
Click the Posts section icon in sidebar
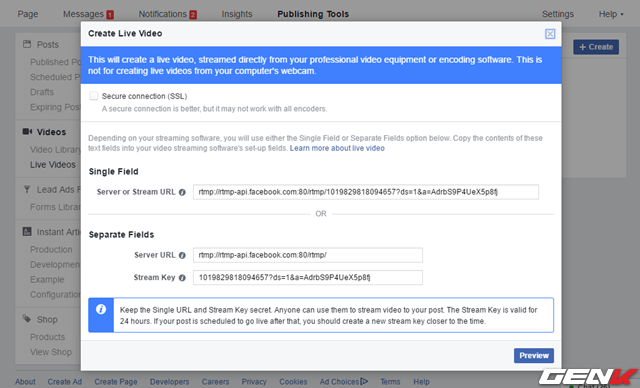click(27, 44)
